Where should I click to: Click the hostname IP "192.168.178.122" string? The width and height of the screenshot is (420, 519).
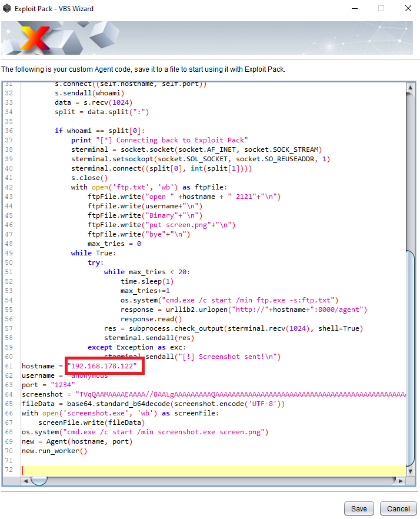pos(102,366)
